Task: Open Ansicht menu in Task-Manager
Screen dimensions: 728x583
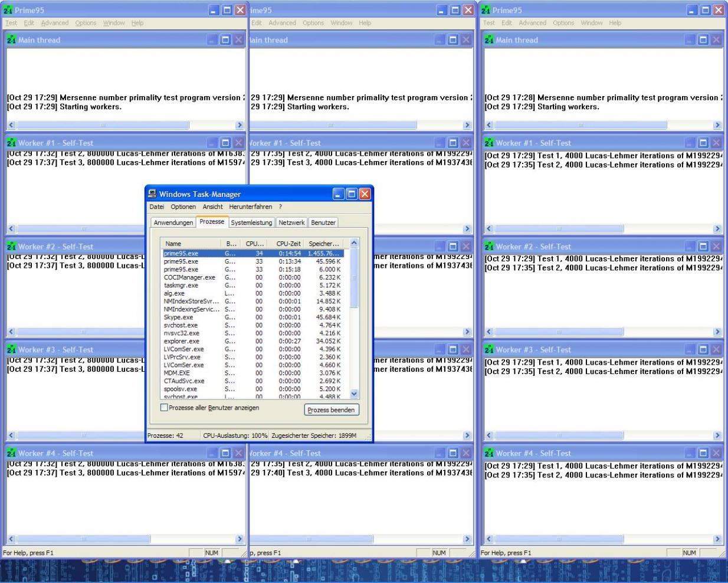Action: point(212,207)
